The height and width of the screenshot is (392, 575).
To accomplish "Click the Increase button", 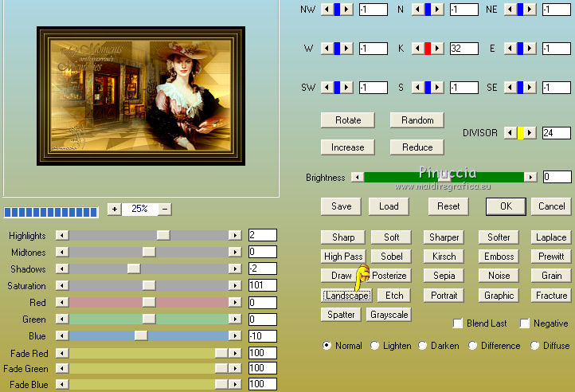I will click(348, 147).
